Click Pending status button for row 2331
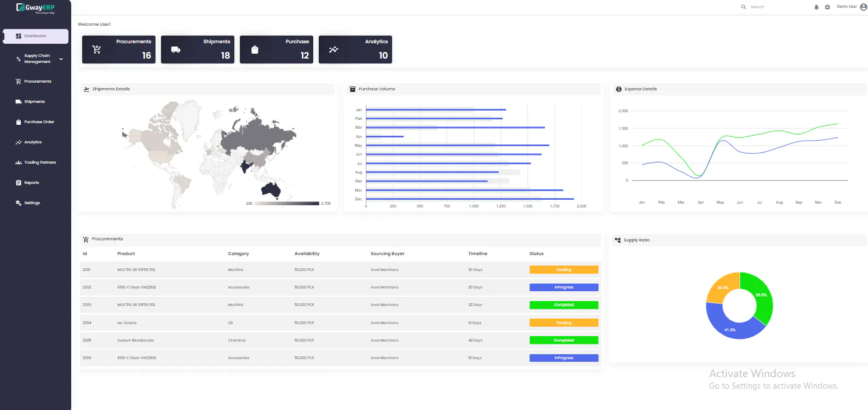 click(x=564, y=270)
